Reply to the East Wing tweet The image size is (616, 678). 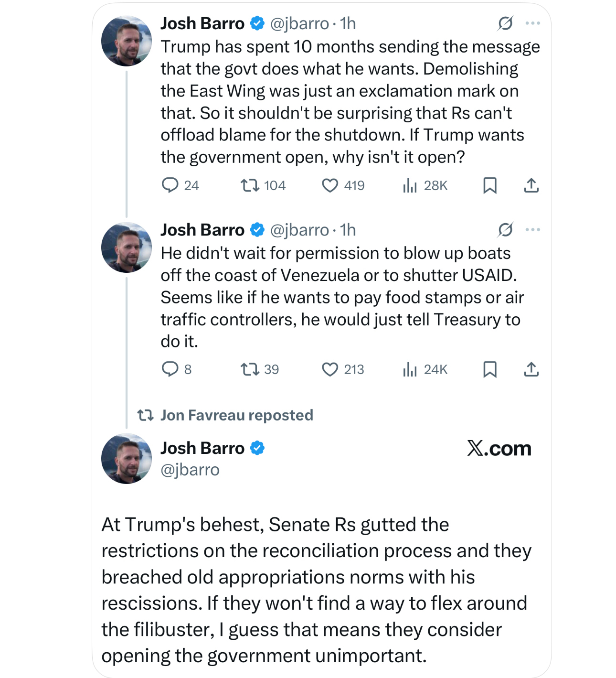pyautogui.click(x=170, y=185)
